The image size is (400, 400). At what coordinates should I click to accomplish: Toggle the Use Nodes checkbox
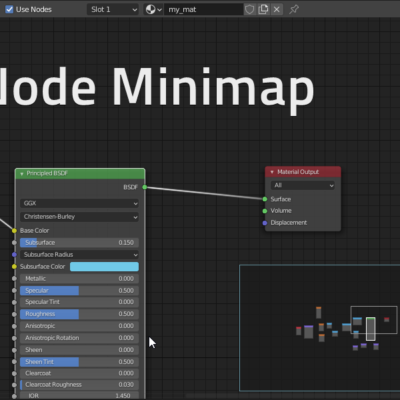9,9
